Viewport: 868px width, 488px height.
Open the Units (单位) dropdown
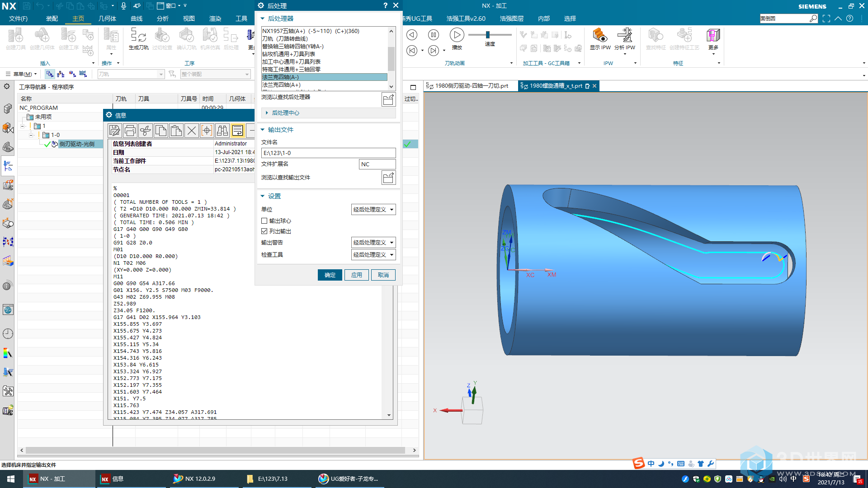pyautogui.click(x=373, y=209)
